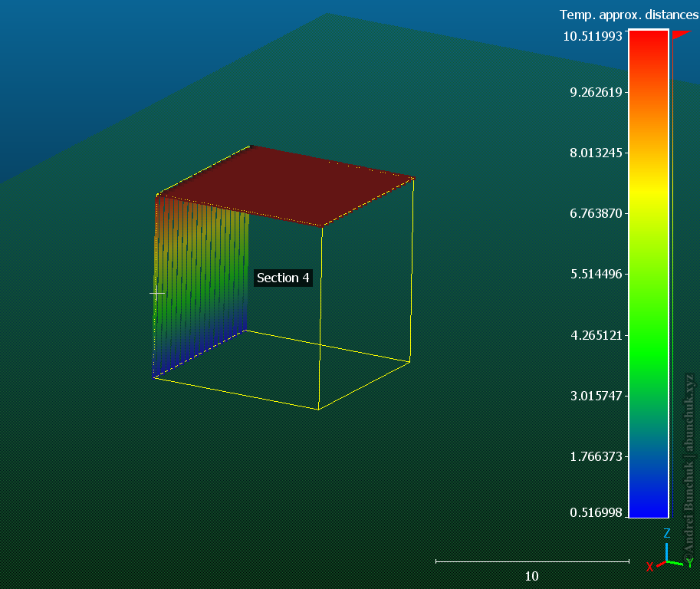Click the 10.511993 maximum scale value

click(592, 35)
